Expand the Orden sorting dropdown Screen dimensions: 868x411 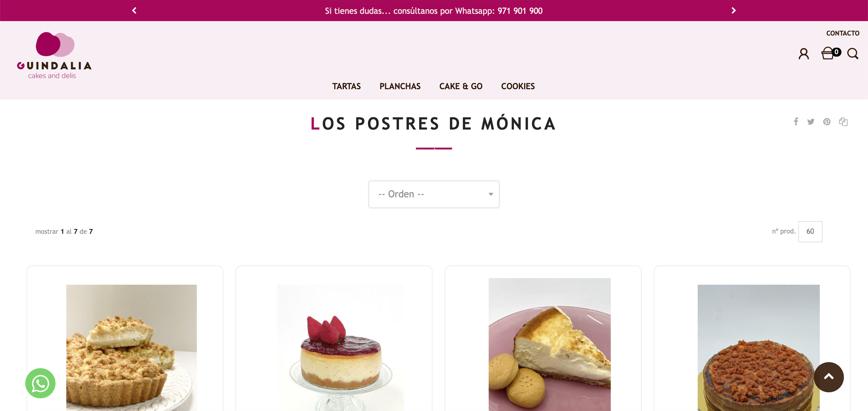point(434,194)
